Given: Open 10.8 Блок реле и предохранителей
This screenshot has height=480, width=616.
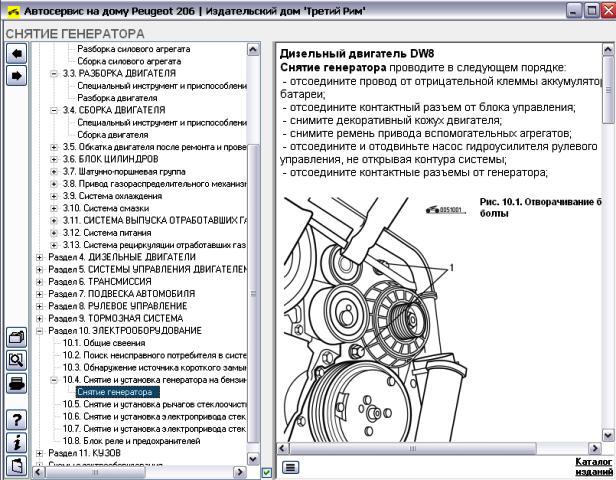Looking at the screenshot, I should [131, 441].
